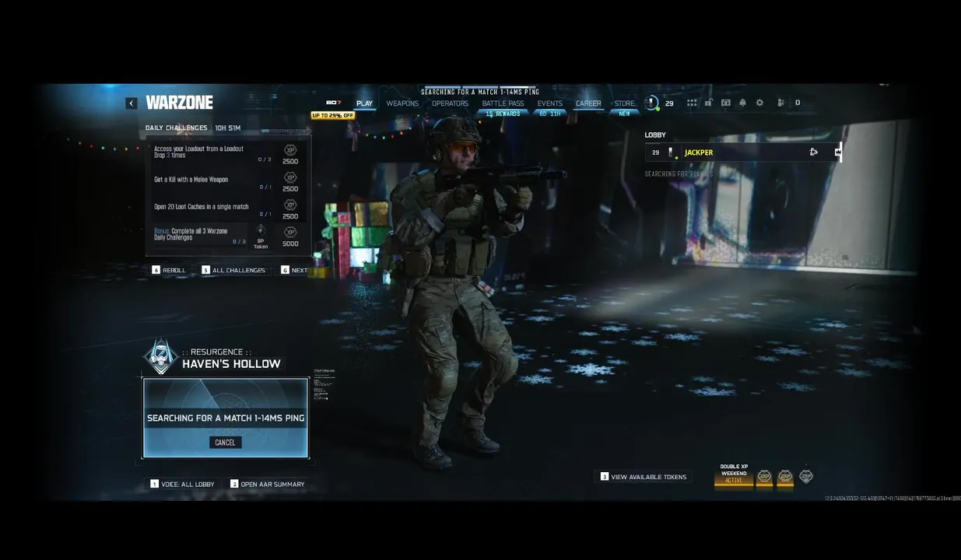Open settings gear icon
The width and height of the screenshot is (961, 560).
coord(759,103)
